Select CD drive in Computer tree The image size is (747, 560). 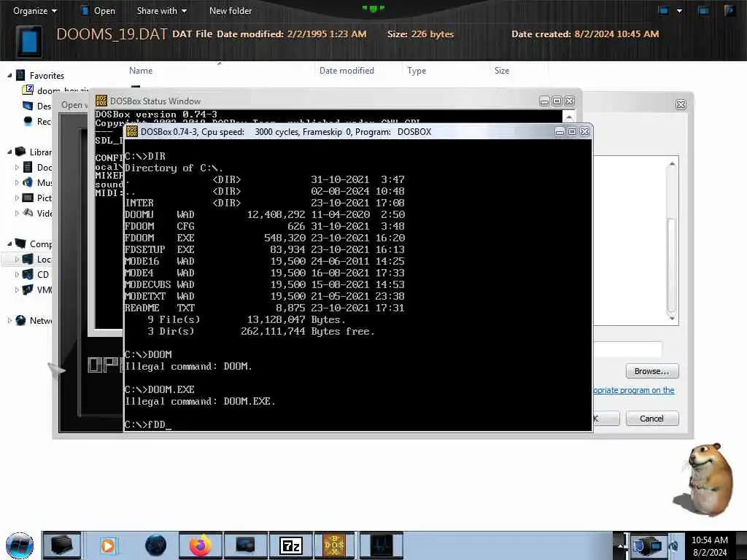coord(36,274)
